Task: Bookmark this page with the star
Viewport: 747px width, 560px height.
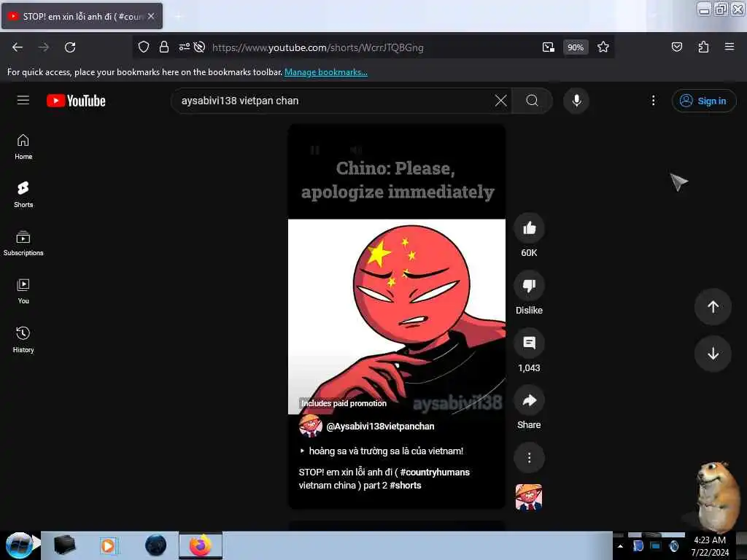Action: tap(603, 47)
